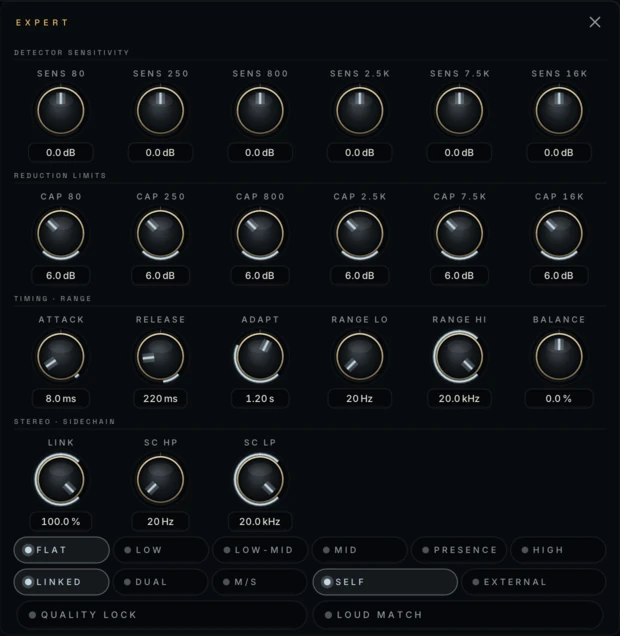This screenshot has height=636, width=620.
Task: Click the SENS 800 knob
Action: tap(260, 111)
